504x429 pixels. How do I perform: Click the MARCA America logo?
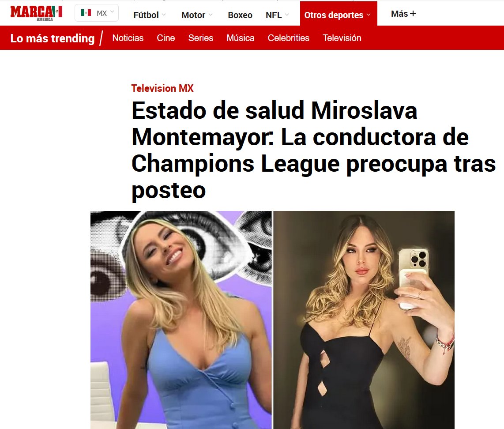(x=36, y=13)
